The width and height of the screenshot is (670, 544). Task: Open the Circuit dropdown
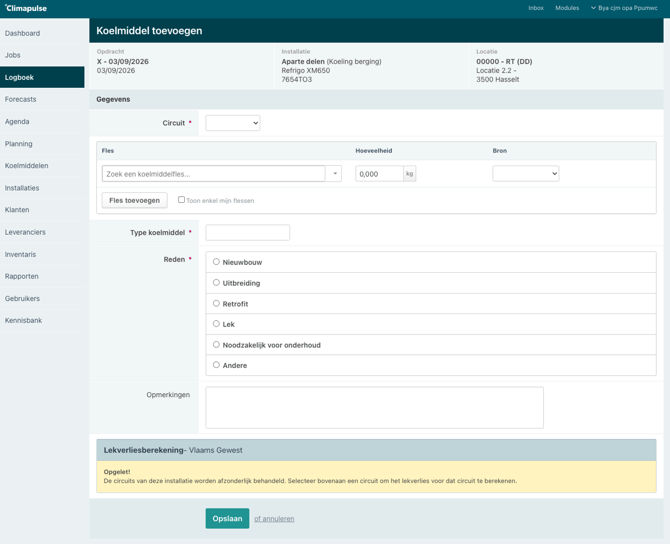(x=233, y=123)
